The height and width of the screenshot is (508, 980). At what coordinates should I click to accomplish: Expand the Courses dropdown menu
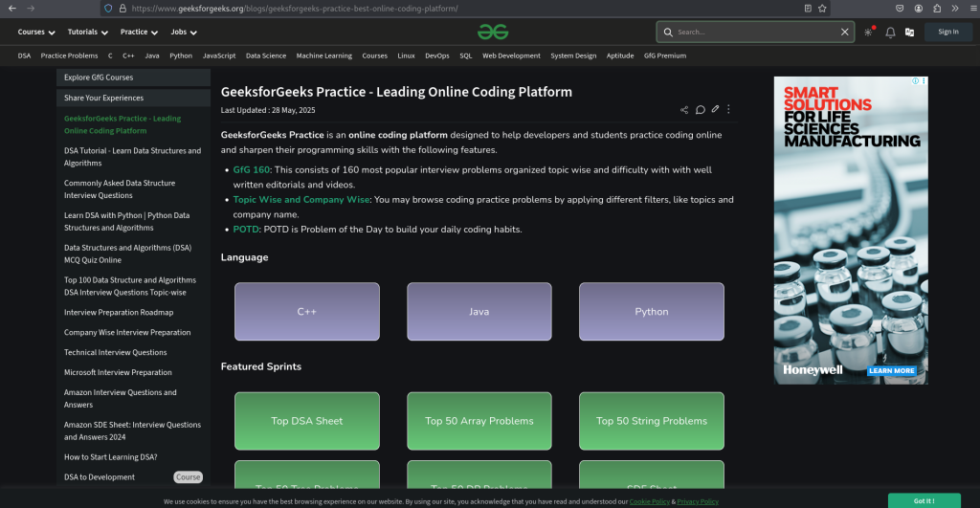pos(36,32)
